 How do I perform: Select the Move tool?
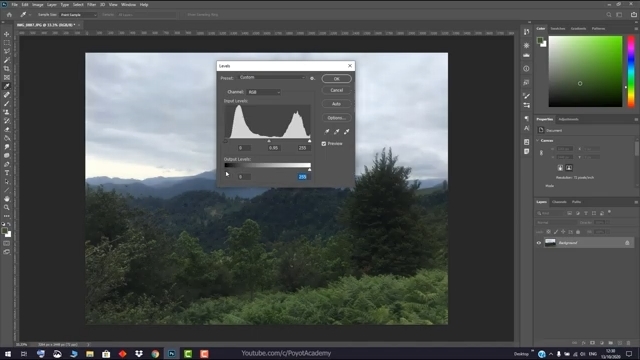(7, 34)
